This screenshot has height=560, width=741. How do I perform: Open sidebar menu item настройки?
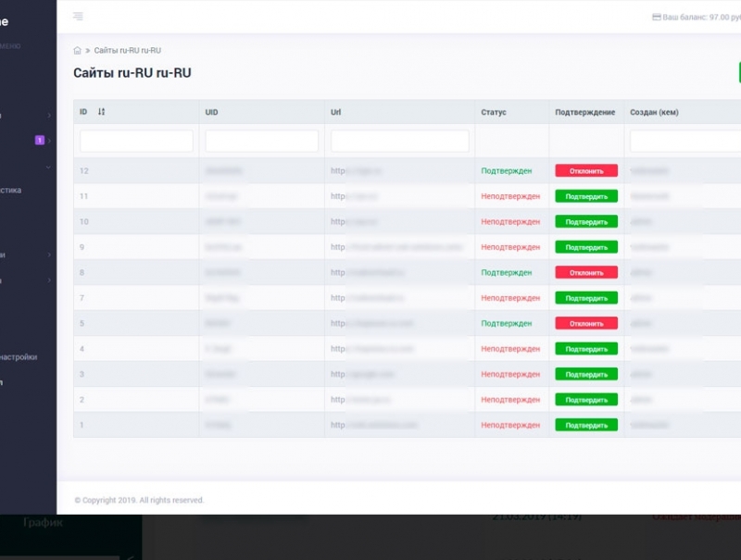[x=19, y=357]
